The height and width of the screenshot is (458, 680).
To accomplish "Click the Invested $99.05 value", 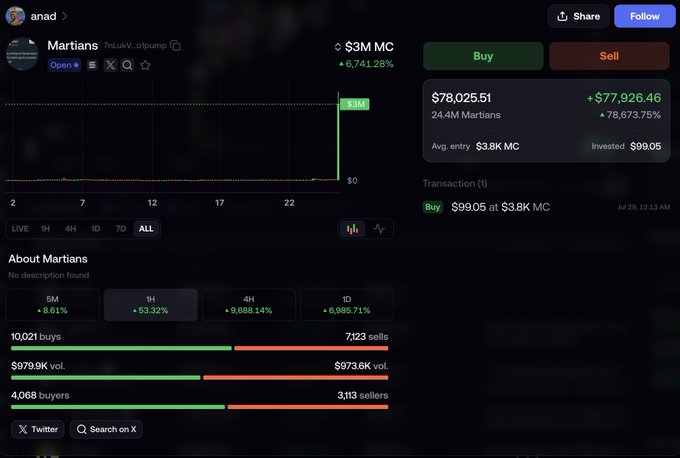I will pos(645,147).
